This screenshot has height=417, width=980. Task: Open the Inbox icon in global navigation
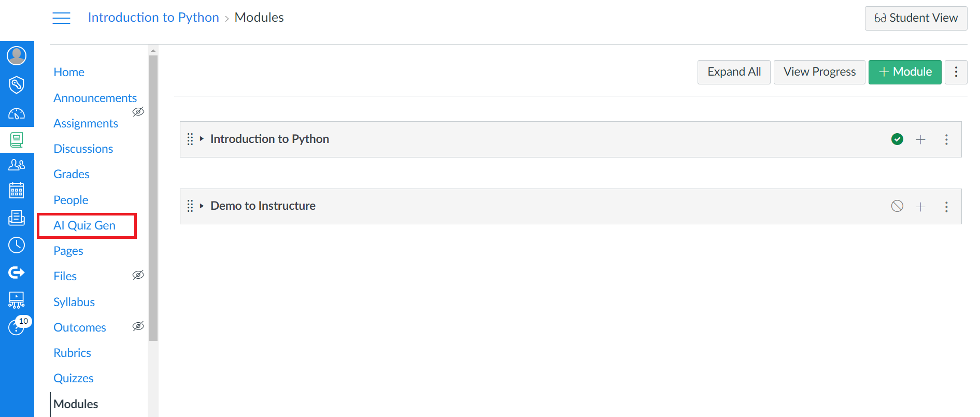pyautogui.click(x=17, y=218)
